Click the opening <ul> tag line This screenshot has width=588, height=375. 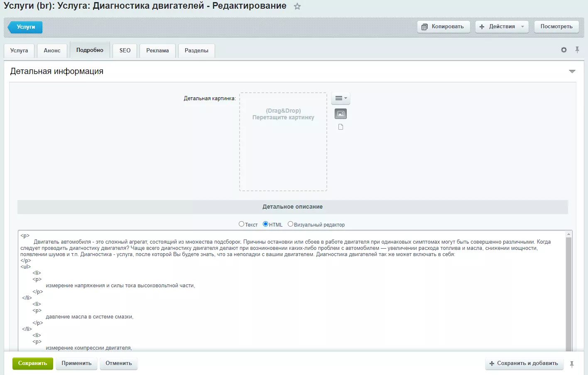coord(25,267)
